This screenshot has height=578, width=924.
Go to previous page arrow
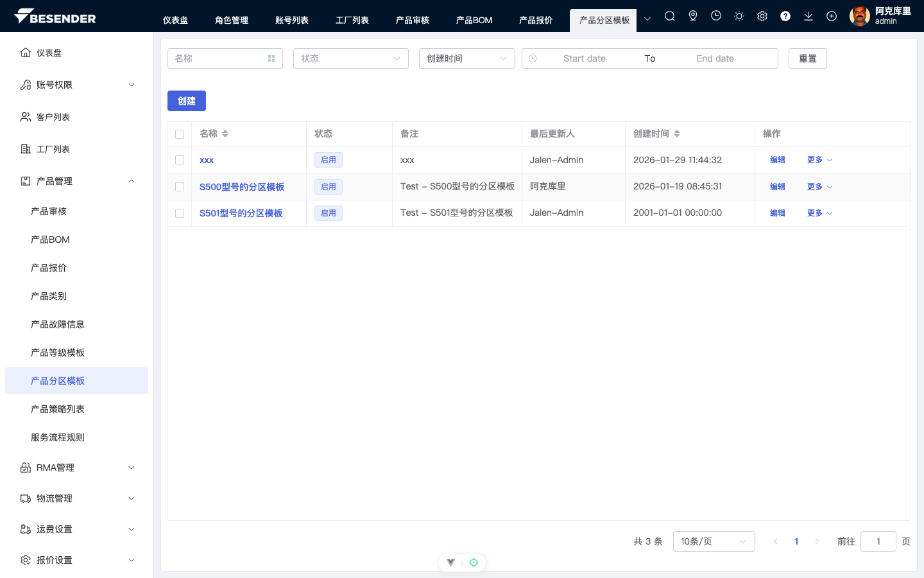[x=776, y=541]
